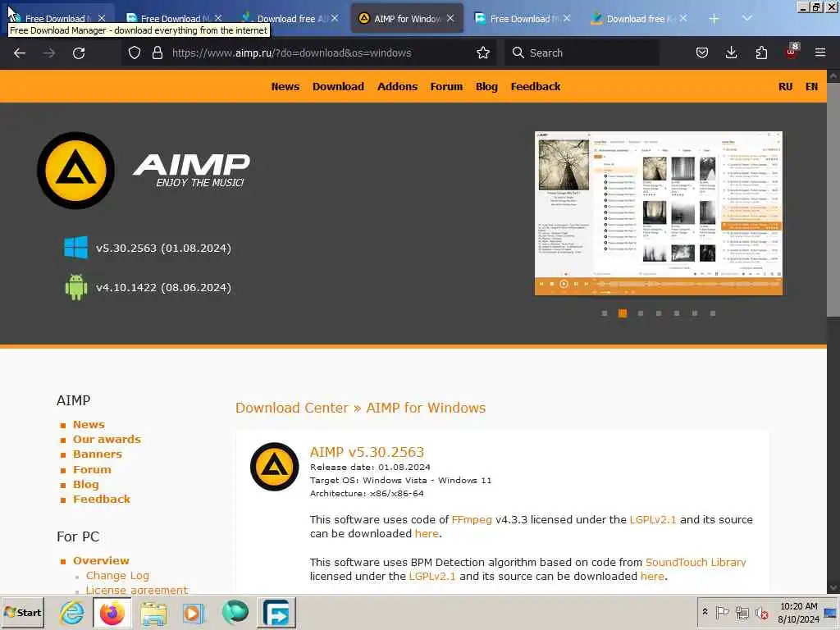
Task: Open a new browser tab
Action: (x=714, y=19)
